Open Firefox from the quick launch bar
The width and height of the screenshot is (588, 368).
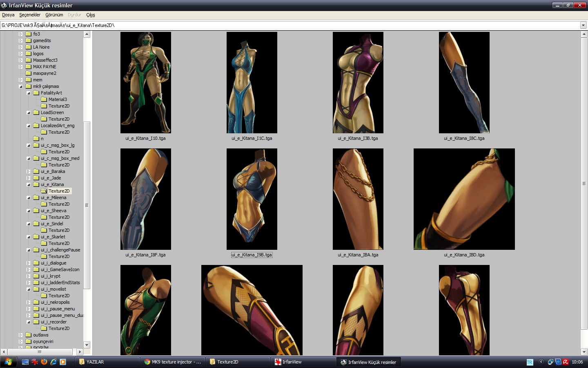(44, 362)
